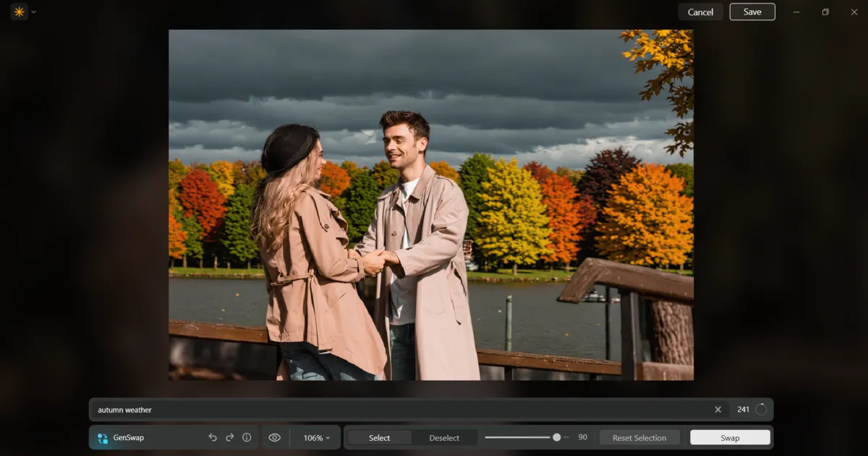Click the 241 credits counter circle
Image resolution: width=868 pixels, height=456 pixels.
[x=762, y=408]
